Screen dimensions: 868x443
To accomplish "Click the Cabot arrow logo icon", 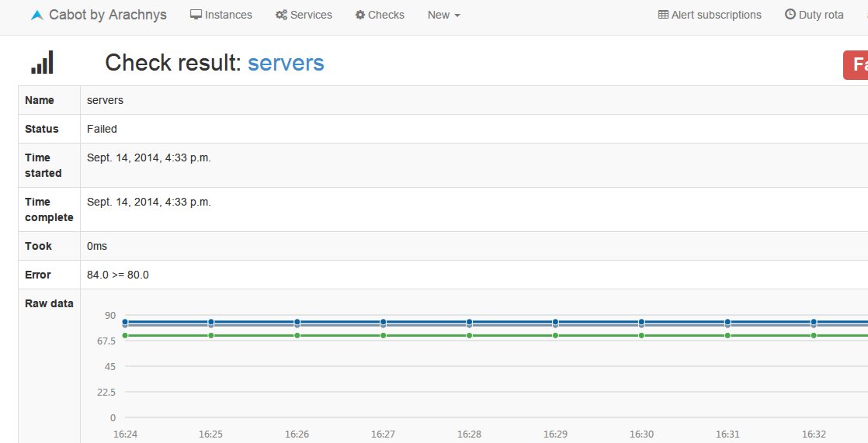I will click(x=37, y=15).
